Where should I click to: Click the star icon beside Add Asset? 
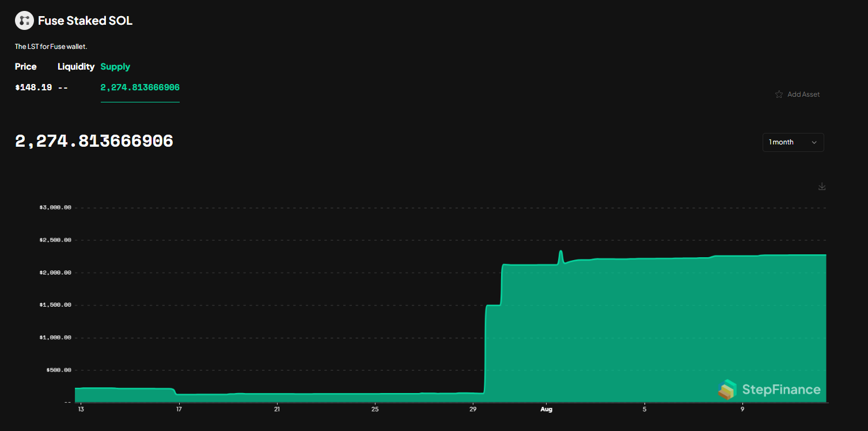coord(779,94)
